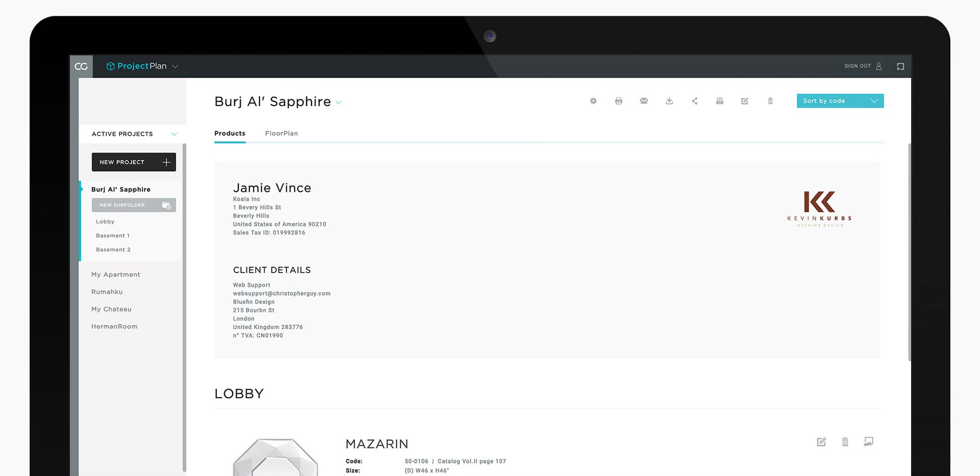Open the Sort by code dropdown

[840, 101]
